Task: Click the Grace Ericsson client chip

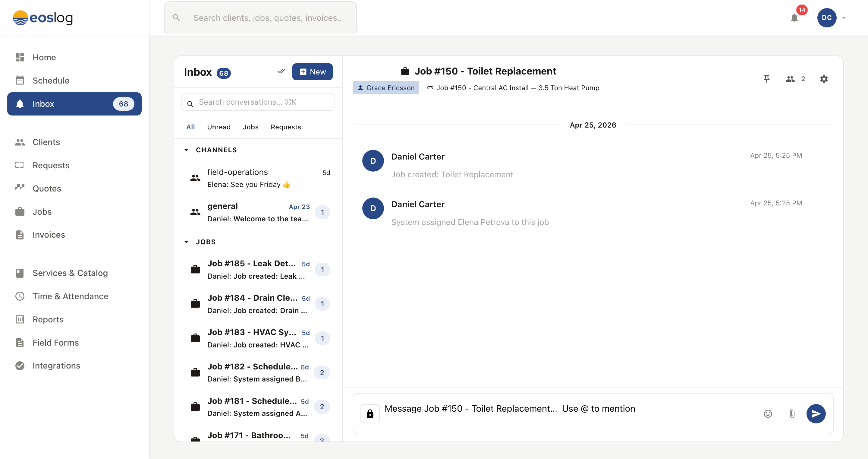Action: click(x=385, y=88)
